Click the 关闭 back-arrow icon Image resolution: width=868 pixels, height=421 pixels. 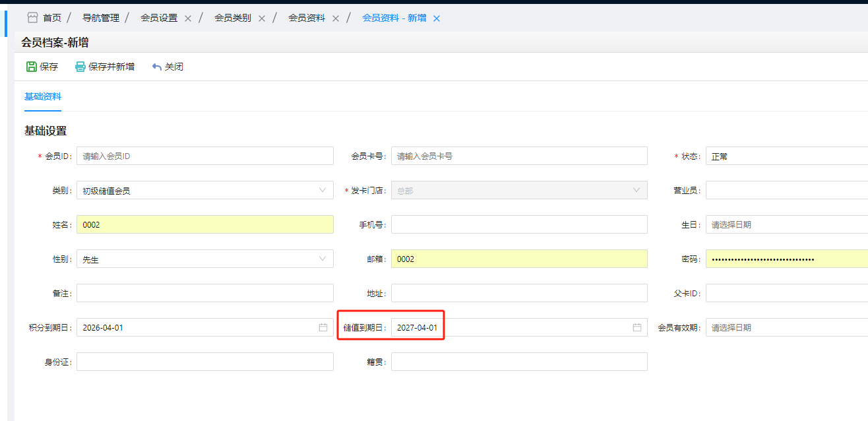[156, 67]
